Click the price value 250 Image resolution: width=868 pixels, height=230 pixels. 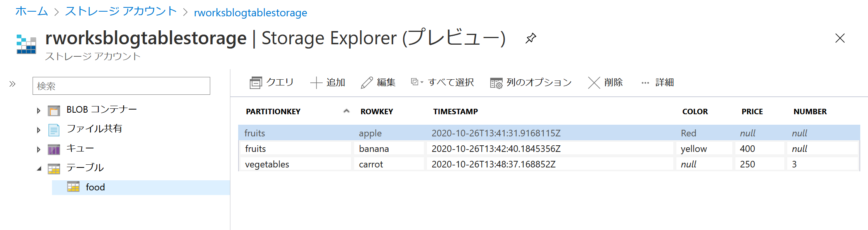pyautogui.click(x=747, y=164)
